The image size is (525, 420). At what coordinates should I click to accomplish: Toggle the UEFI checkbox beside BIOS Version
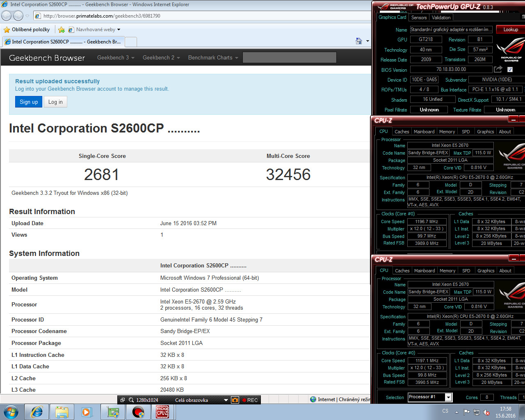pyautogui.click(x=510, y=69)
